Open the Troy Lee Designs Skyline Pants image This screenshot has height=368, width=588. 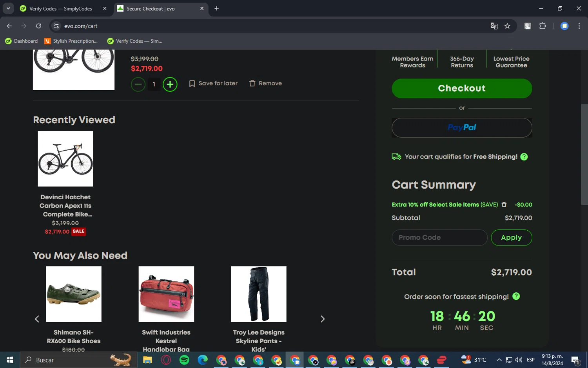point(259,294)
